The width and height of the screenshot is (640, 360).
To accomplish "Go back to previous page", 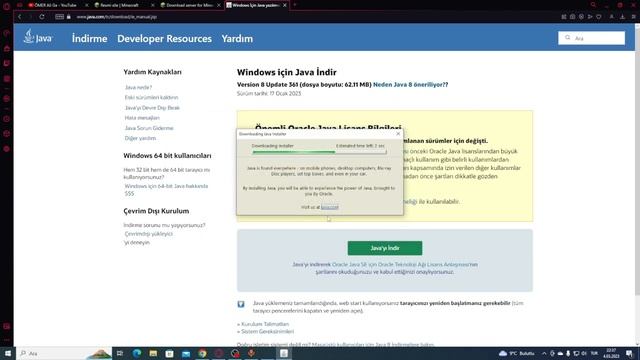I will click(19, 17).
